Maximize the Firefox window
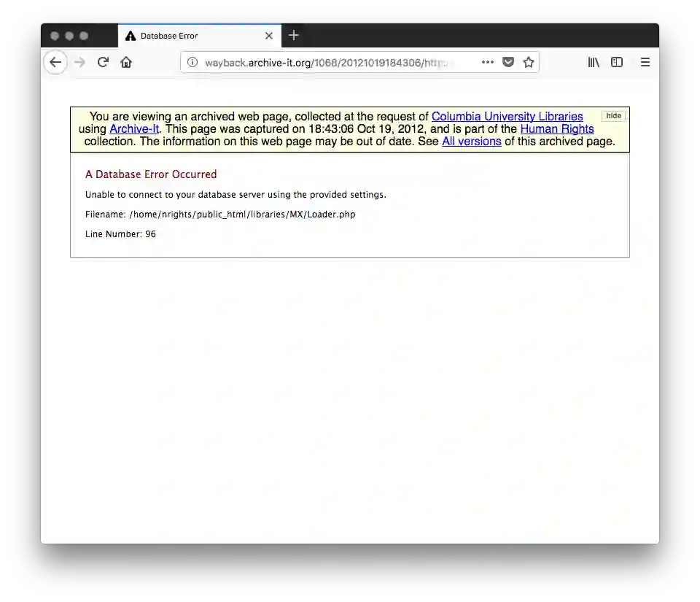This screenshot has width=700, height=602. point(84,36)
